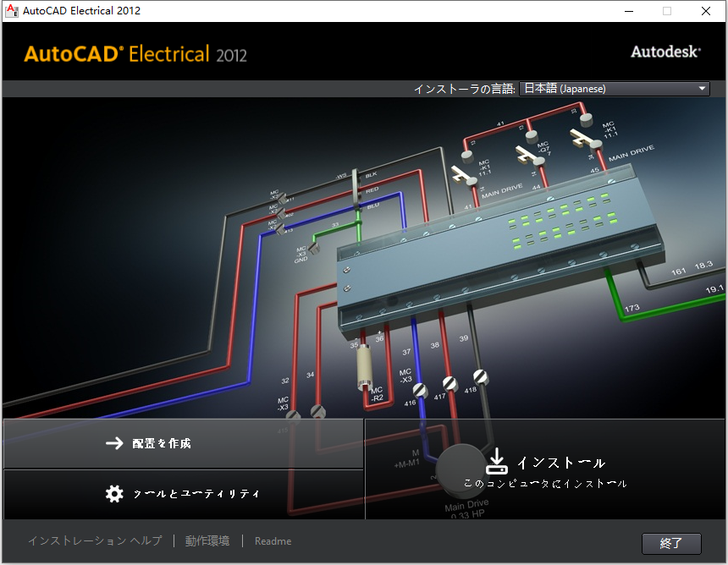Close the AutoCAD Electrical 2012 window

click(706, 11)
